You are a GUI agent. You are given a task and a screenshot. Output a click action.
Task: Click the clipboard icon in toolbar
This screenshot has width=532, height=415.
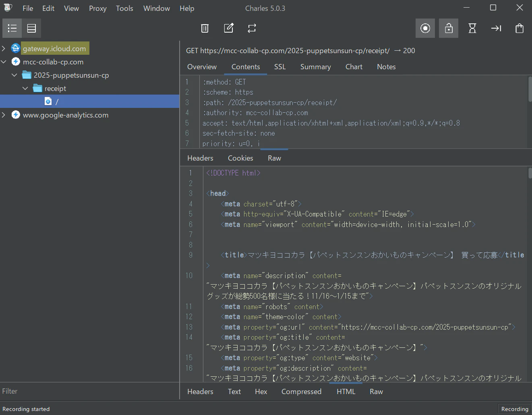(x=520, y=28)
